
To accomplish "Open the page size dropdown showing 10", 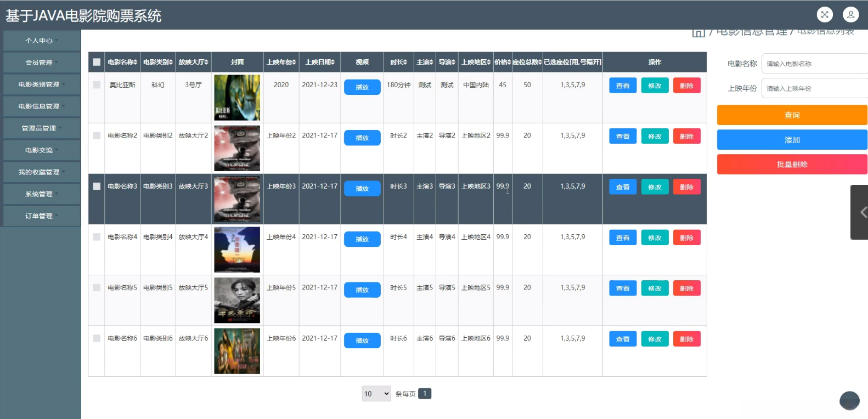I will click(x=376, y=394).
